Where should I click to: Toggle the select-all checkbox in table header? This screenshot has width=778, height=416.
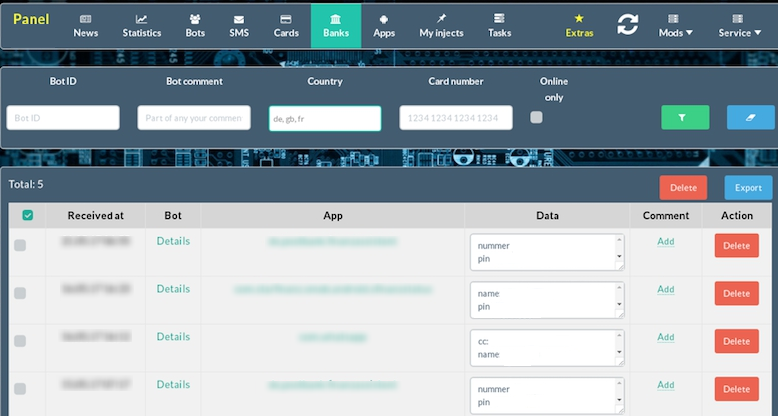[27, 215]
